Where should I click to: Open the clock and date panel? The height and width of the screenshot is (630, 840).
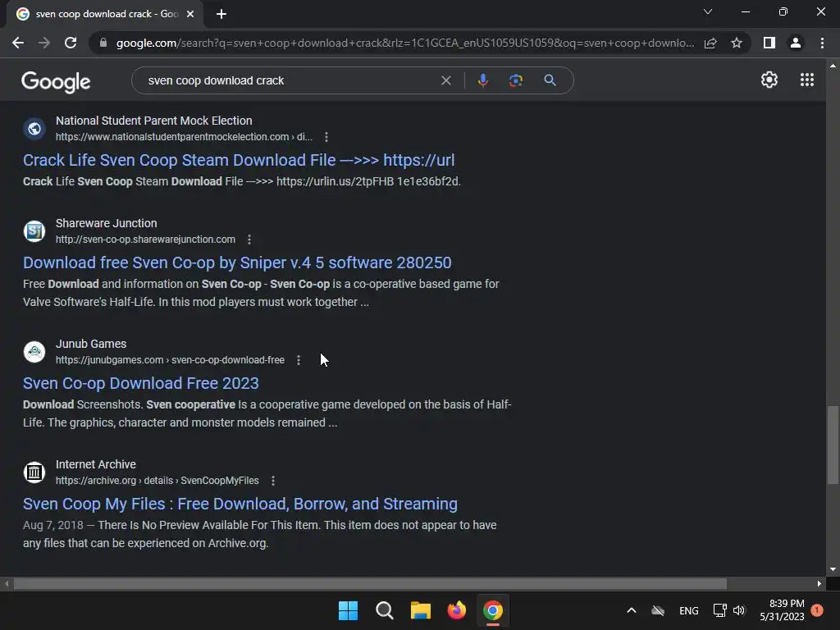[x=782, y=610]
